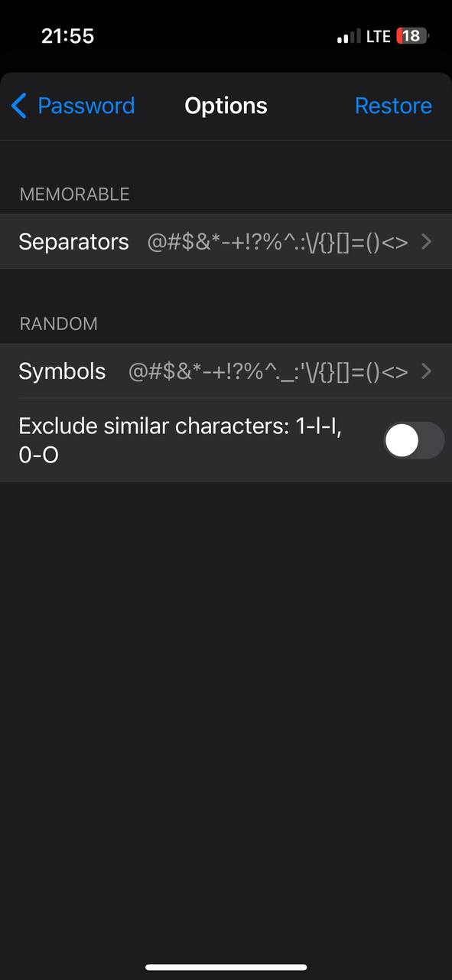The image size is (452, 980).
Task: Tap the blue back chevron icon
Action: pyautogui.click(x=19, y=106)
